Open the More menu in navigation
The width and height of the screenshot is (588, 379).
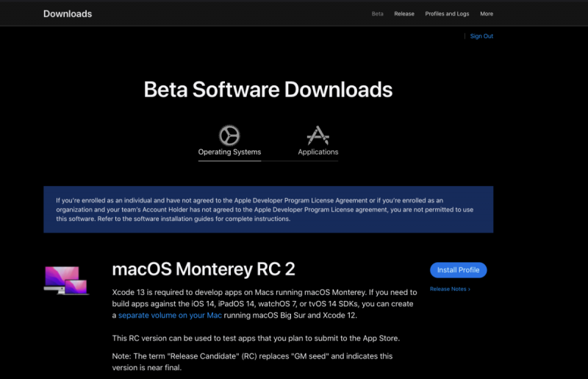click(x=487, y=14)
